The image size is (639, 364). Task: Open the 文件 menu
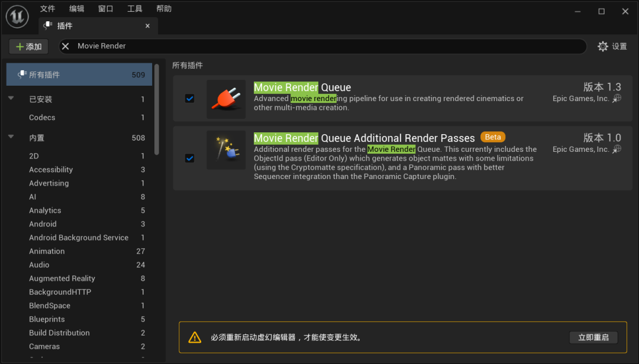point(47,9)
